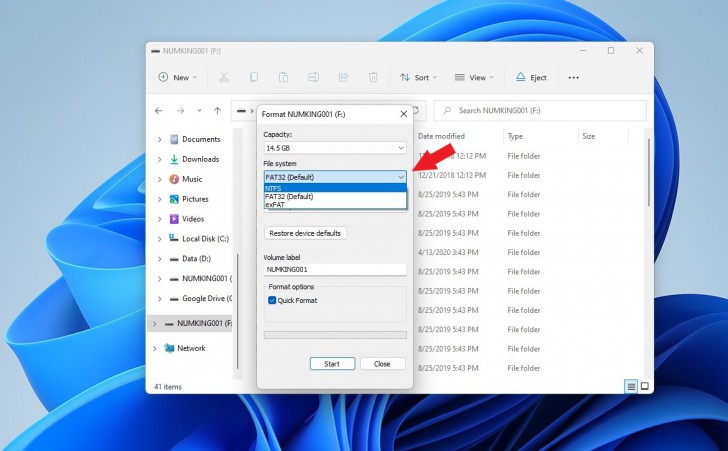Expand the Music tree node

[x=159, y=179]
